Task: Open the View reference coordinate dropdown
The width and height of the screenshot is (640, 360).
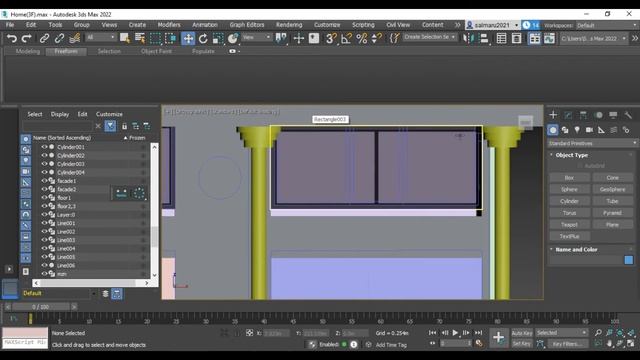Action: 256,38
